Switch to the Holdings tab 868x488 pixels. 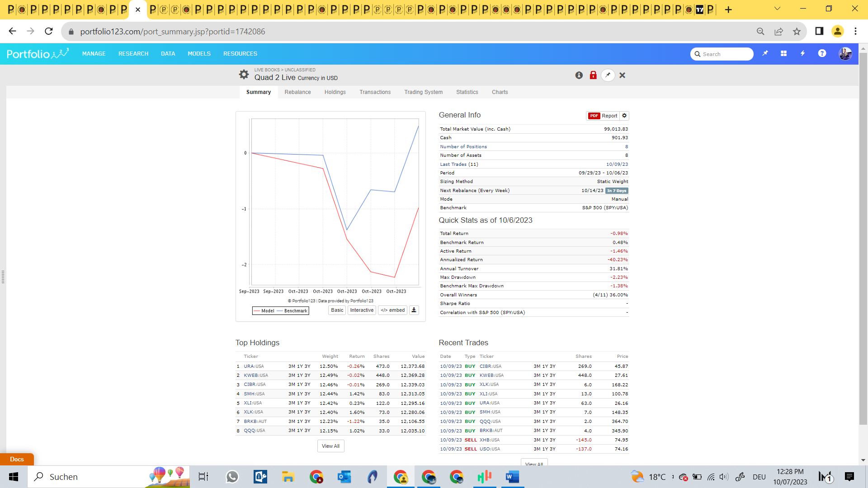[x=335, y=92]
